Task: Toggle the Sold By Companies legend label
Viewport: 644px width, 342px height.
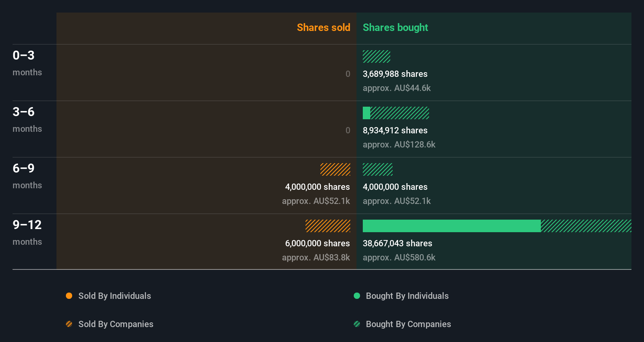Action: point(116,324)
